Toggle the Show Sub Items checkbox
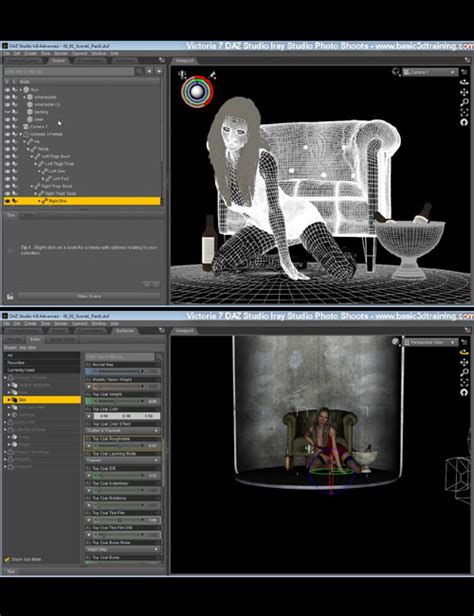 pos(7,559)
